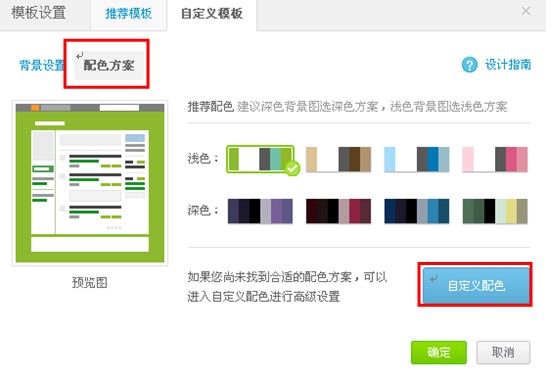Viewport: 552px width, 371px height.
Task: Switch to the 推荐模板 tab
Action: pos(128,14)
